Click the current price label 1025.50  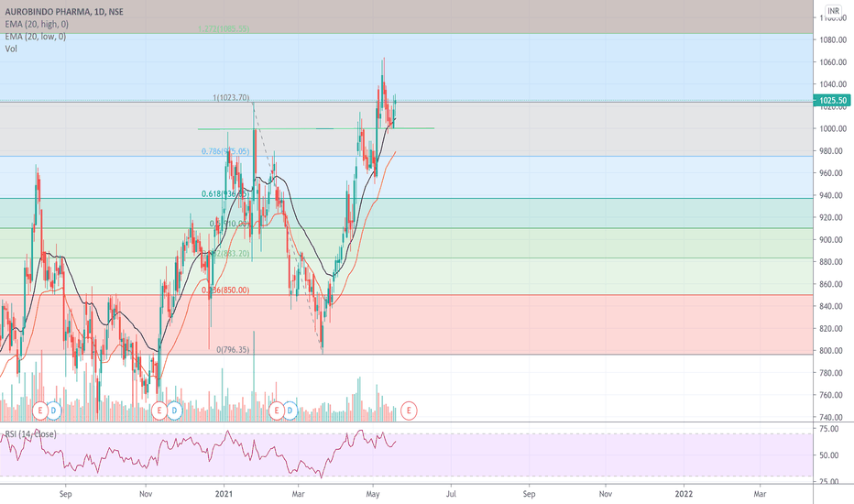click(x=833, y=100)
